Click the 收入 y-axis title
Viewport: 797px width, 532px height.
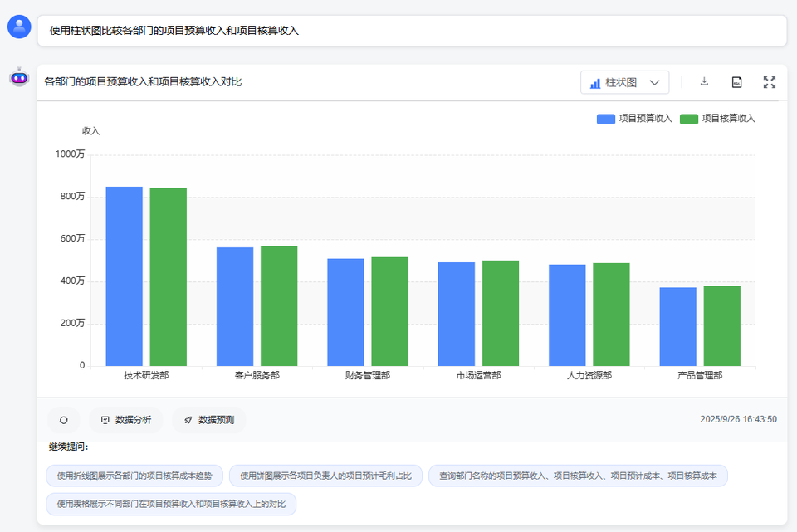[x=91, y=131]
